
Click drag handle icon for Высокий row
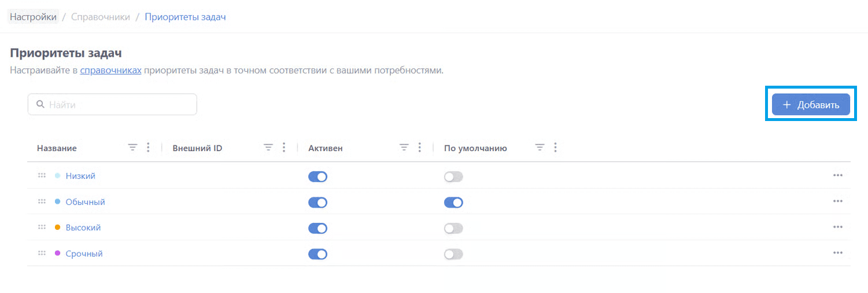42,228
